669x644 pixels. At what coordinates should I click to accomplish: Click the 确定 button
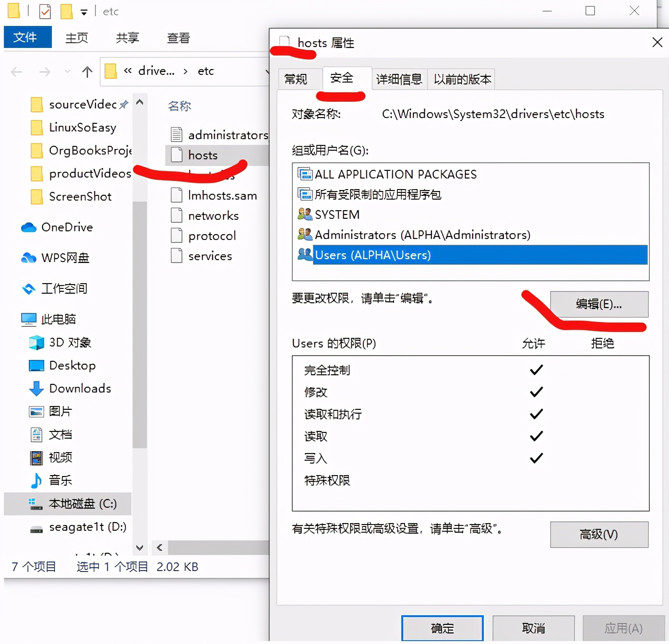pyautogui.click(x=442, y=628)
